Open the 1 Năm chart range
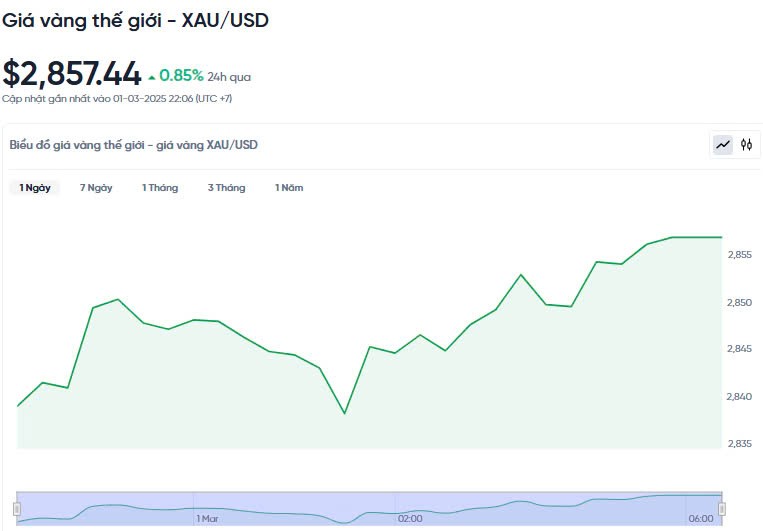Image resolution: width=763 pixels, height=531 pixels. [289, 188]
